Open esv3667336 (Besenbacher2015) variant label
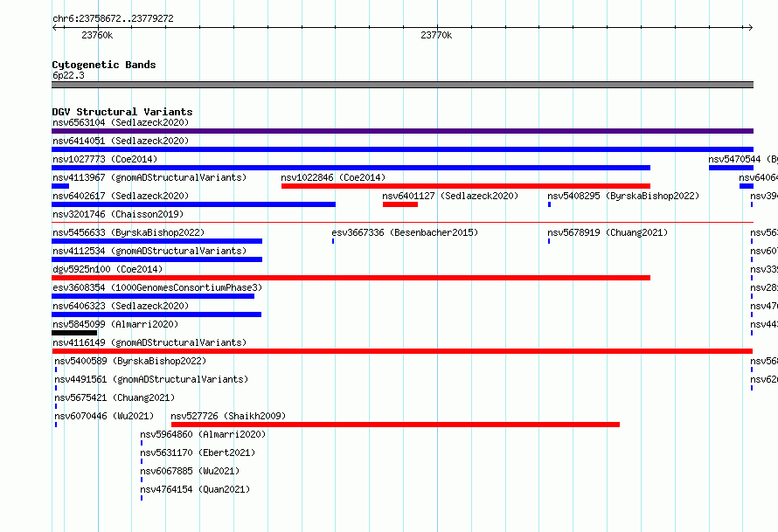The width and height of the screenshot is (778, 532). pyautogui.click(x=405, y=232)
